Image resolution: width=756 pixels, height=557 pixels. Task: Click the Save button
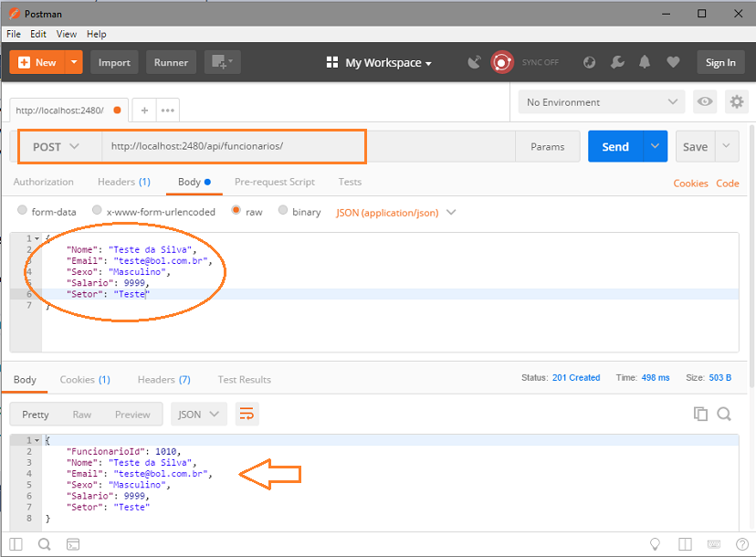click(x=695, y=146)
